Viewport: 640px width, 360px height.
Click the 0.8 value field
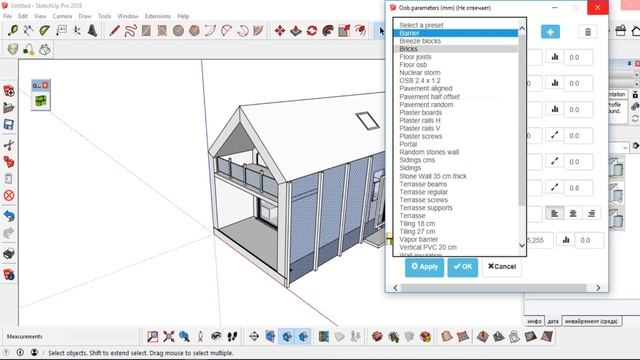(578, 188)
